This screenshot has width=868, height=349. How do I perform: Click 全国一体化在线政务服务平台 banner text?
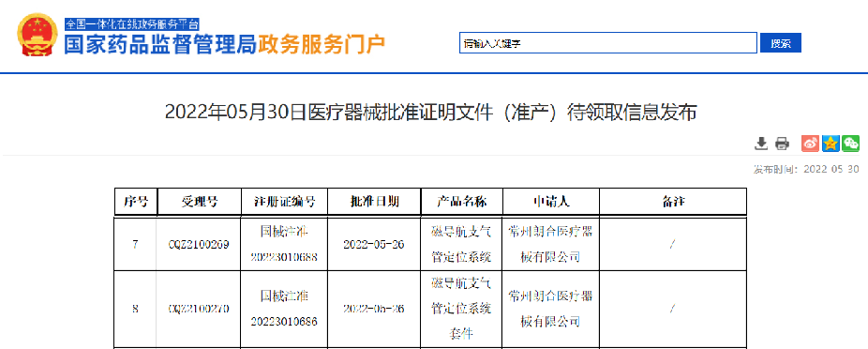(x=132, y=23)
